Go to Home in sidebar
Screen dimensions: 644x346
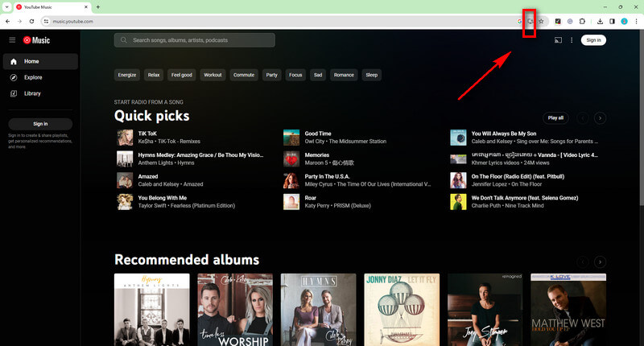[x=40, y=61]
